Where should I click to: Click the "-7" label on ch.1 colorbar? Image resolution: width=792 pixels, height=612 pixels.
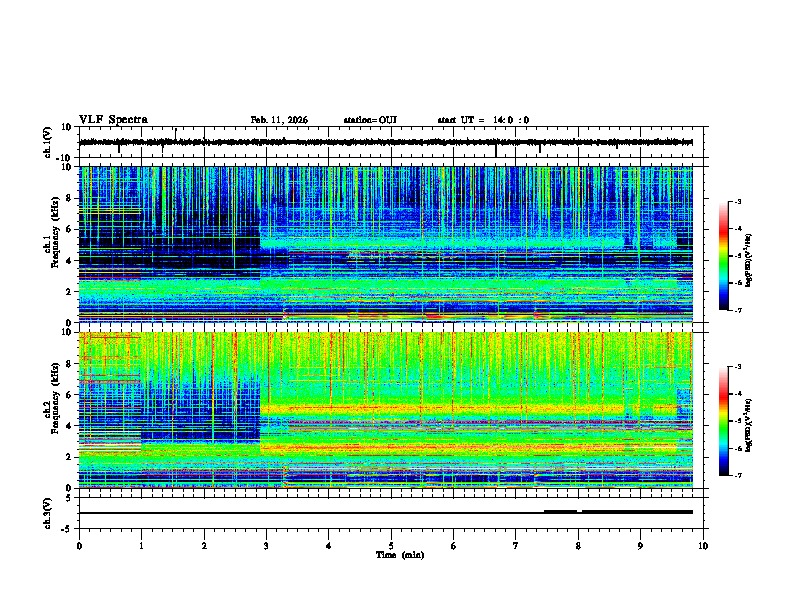pyautogui.click(x=737, y=310)
